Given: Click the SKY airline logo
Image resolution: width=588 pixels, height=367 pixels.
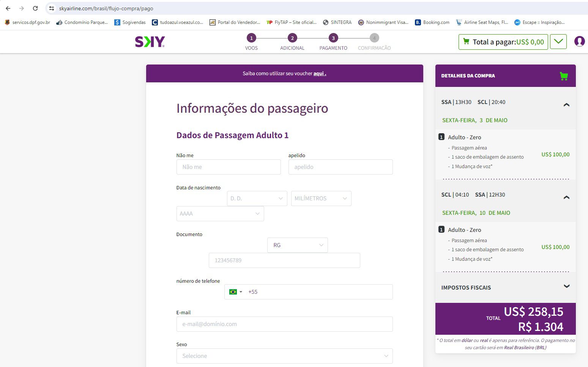Looking at the screenshot, I should point(150,42).
